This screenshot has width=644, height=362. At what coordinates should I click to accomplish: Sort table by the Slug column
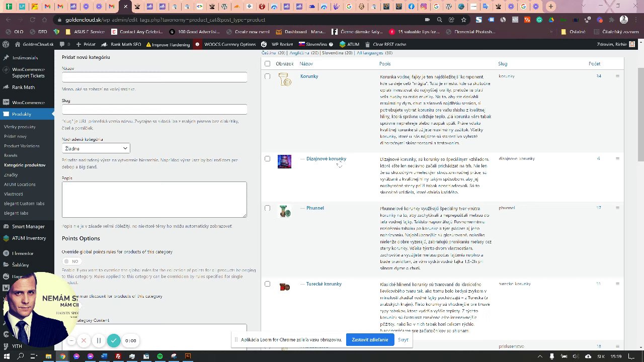503,64
